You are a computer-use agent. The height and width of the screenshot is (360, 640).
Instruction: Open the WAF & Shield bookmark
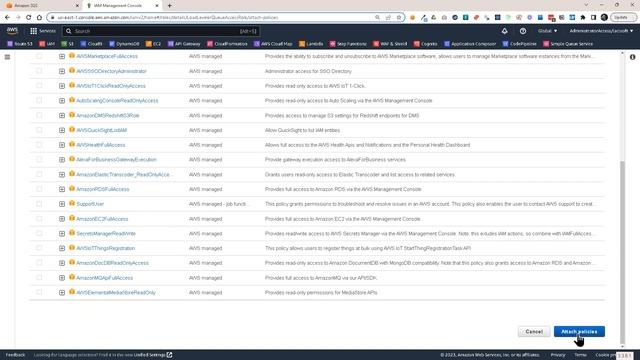click(x=390, y=44)
